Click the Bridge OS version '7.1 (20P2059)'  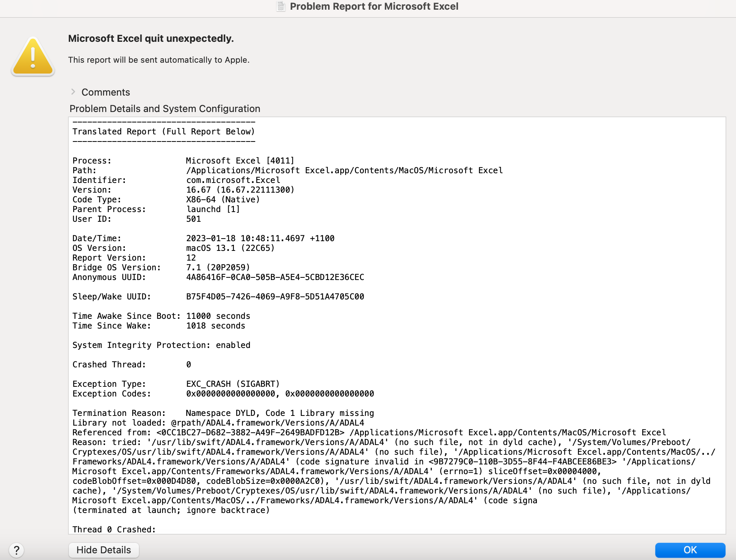point(218,267)
